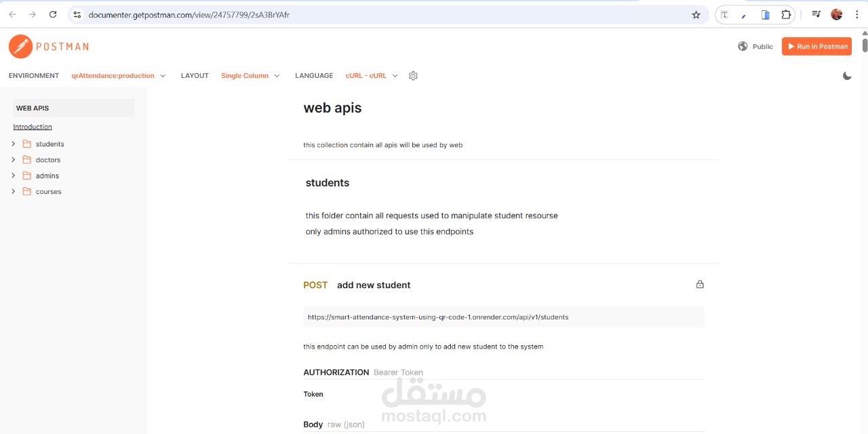Open the Single Column layout dropdown
This screenshot has height=434, width=868.
click(250, 76)
